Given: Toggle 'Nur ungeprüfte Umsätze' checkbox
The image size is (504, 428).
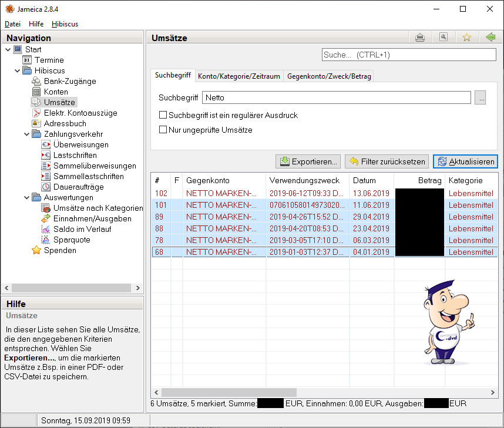Looking at the screenshot, I should coord(163,130).
